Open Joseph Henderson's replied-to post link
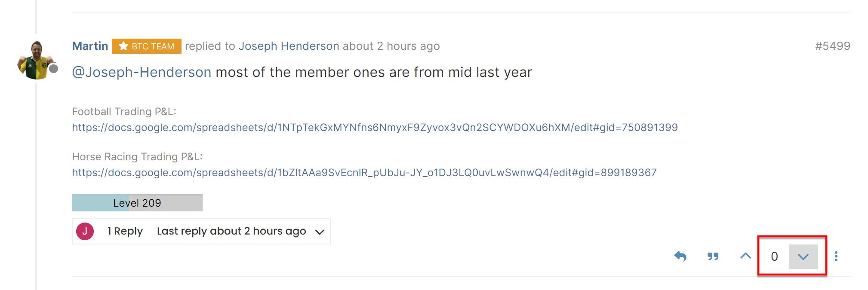Screen dimensions: 868x290 tap(289, 46)
